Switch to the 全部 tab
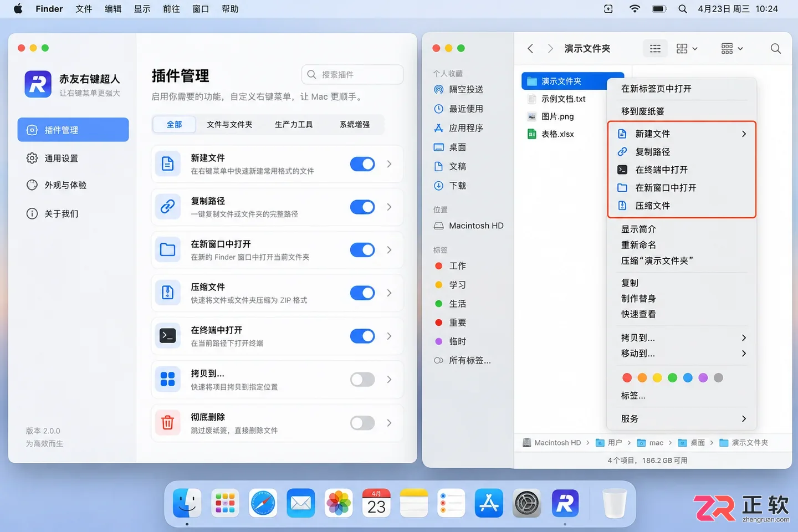Viewport: 798px width, 532px height. point(174,125)
